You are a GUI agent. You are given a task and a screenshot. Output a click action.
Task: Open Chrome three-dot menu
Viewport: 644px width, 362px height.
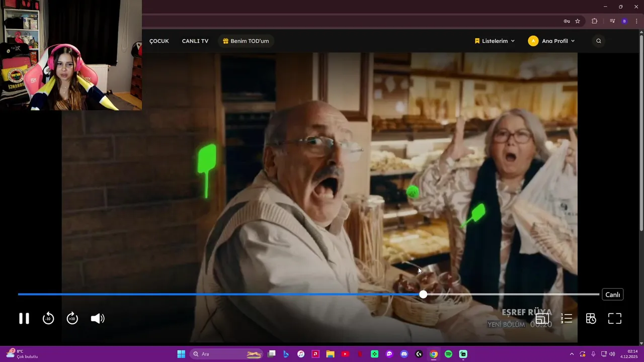636,21
